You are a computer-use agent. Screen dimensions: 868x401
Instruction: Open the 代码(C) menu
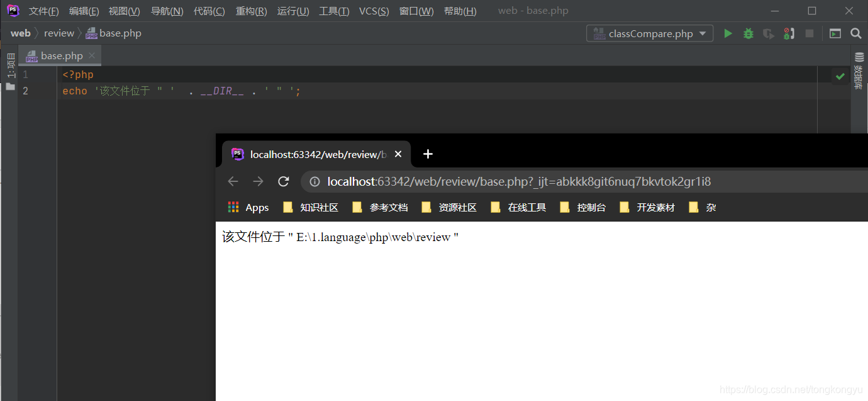coord(209,11)
